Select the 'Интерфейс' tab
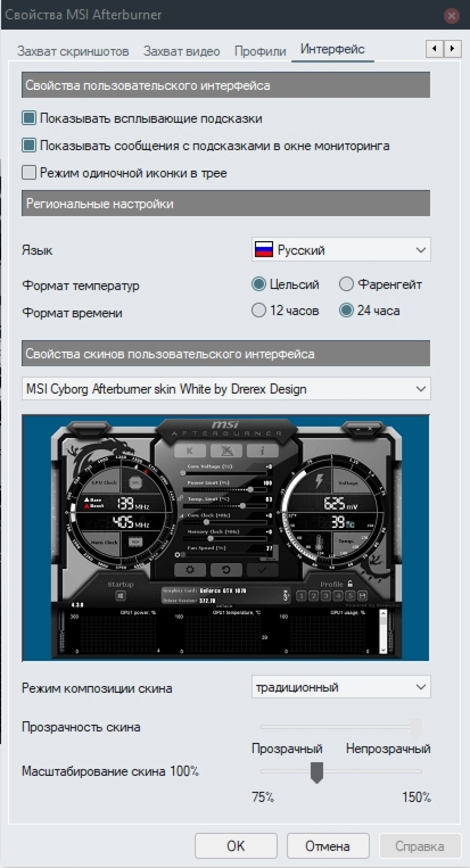Image resolution: width=470 pixels, height=868 pixels. pos(332,49)
